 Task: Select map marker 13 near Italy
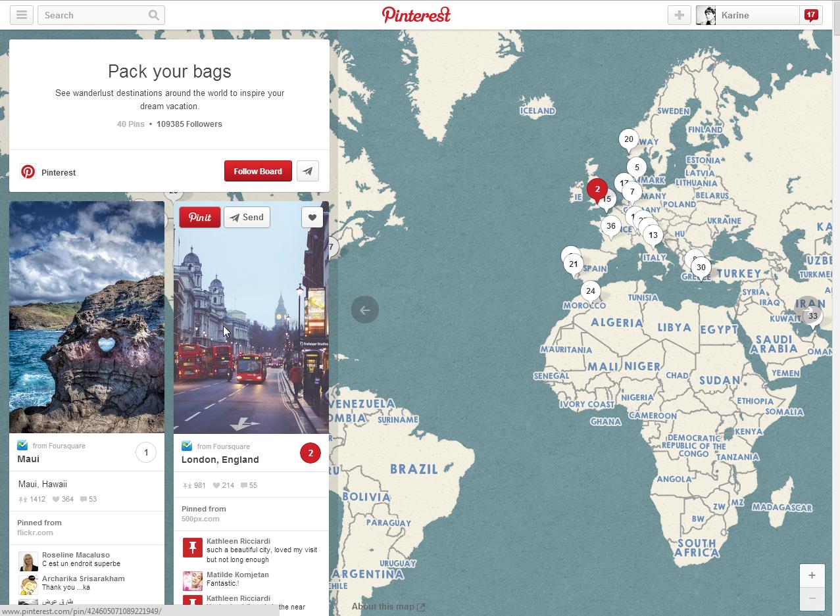tap(653, 235)
